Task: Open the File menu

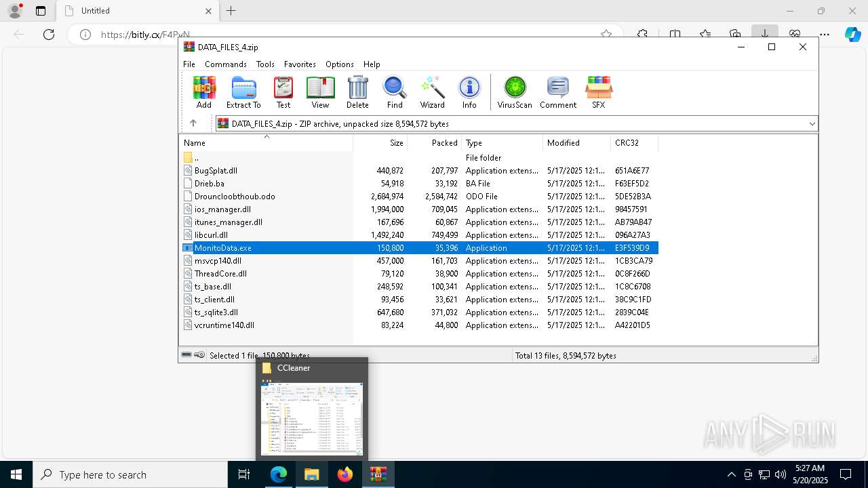Action: 189,64
